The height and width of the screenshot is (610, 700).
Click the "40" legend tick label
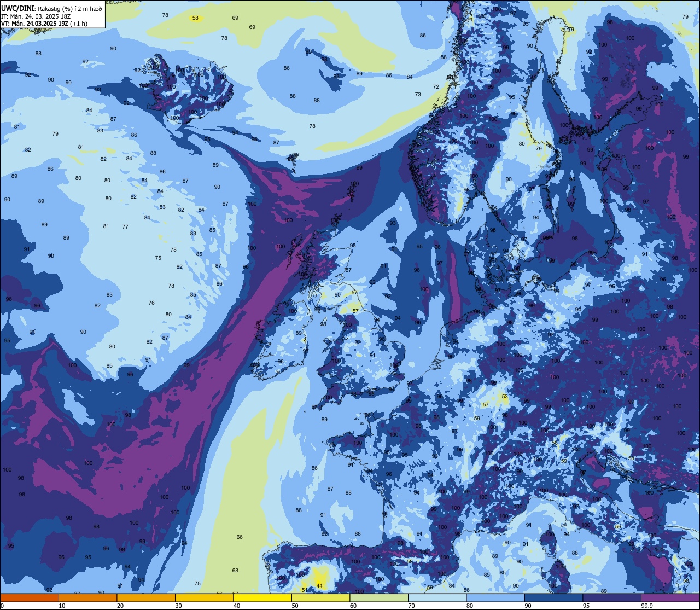237,606
